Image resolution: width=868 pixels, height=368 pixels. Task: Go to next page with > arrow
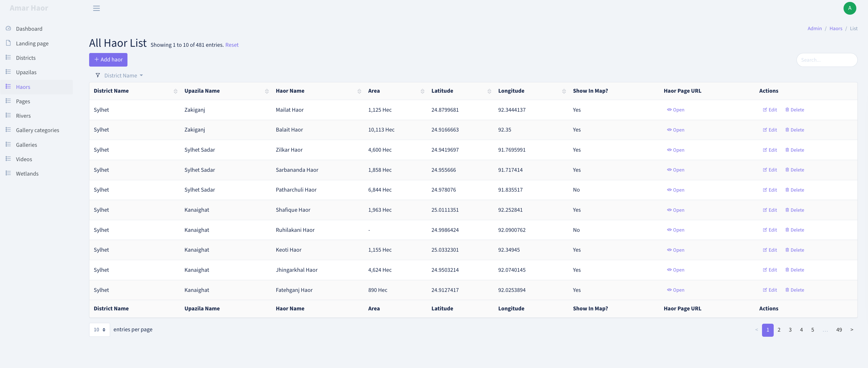tap(851, 330)
